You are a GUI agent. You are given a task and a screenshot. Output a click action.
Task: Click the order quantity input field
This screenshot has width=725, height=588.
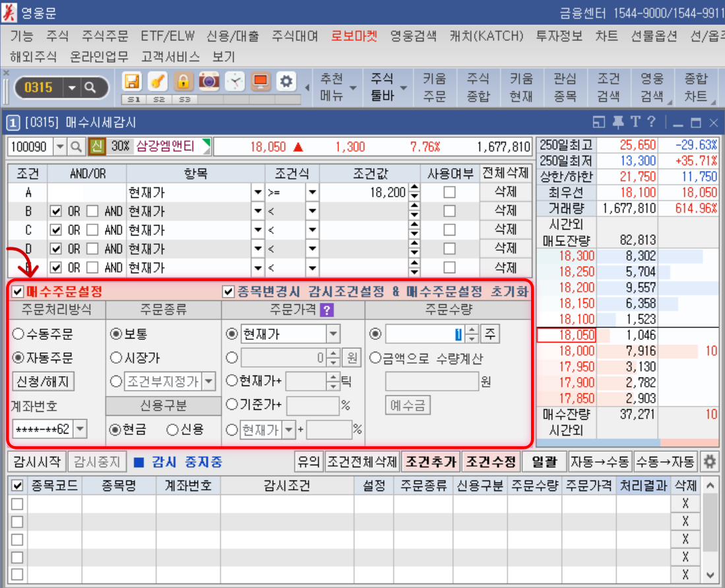tap(426, 334)
